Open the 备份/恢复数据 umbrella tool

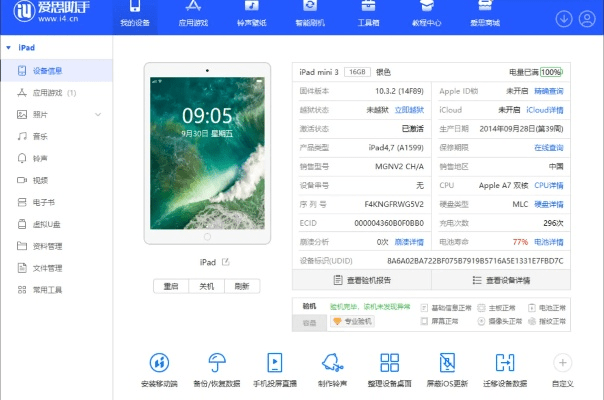tap(217, 369)
